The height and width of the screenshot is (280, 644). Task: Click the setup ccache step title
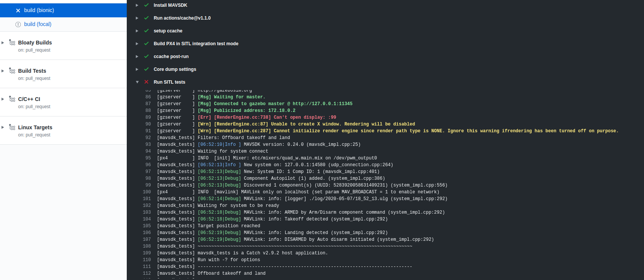[168, 31]
